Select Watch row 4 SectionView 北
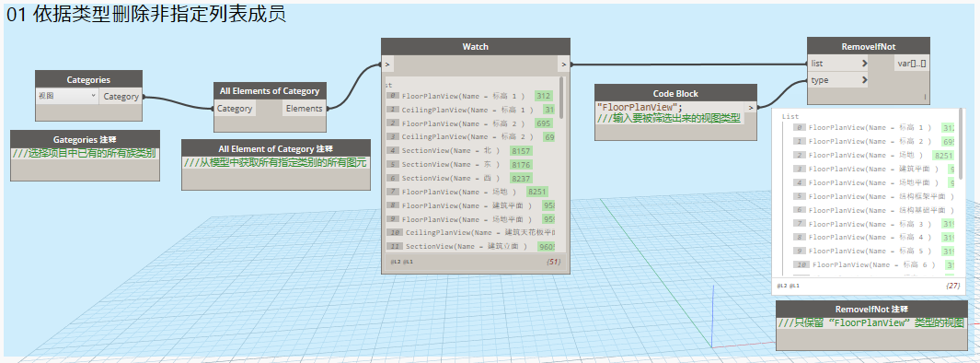This screenshot has width=980, height=363. click(459, 151)
